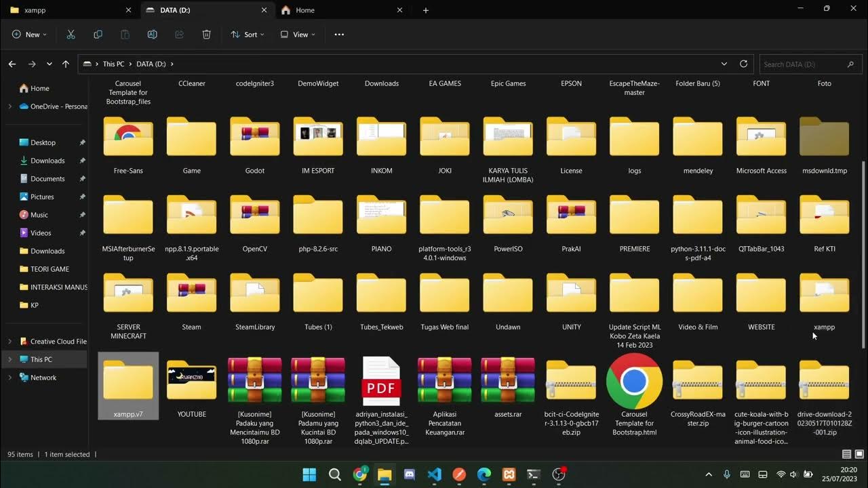This screenshot has height=488, width=868.
Task: Open XAMPP control panel taskbar icon
Action: coord(509,474)
